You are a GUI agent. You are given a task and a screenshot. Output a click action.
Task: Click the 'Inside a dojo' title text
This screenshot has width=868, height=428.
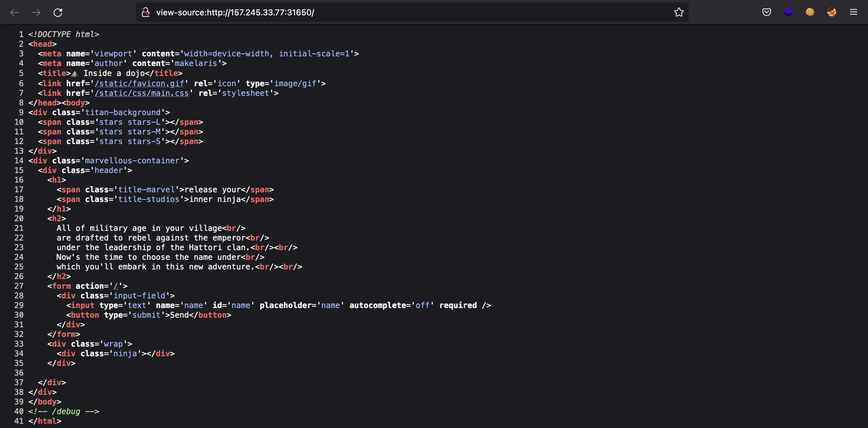pos(114,73)
